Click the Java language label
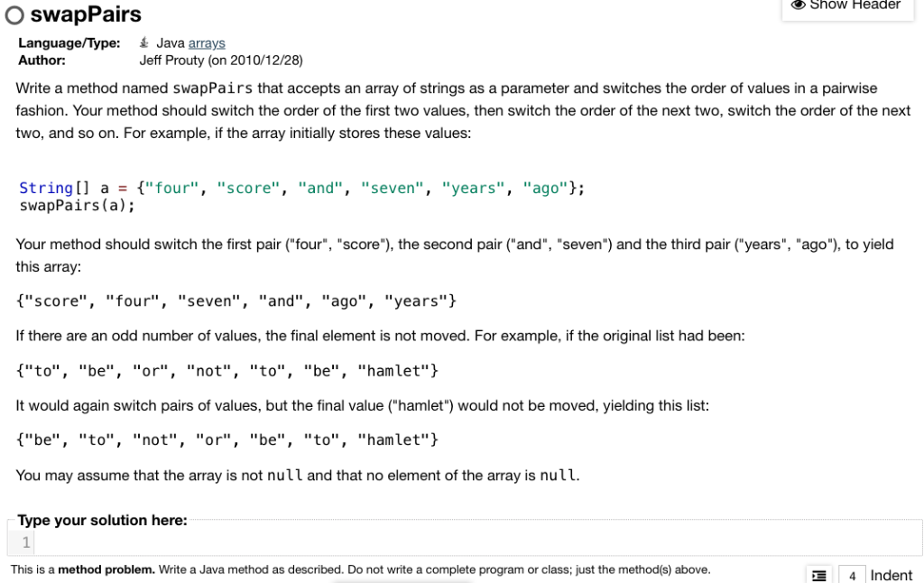 167,42
